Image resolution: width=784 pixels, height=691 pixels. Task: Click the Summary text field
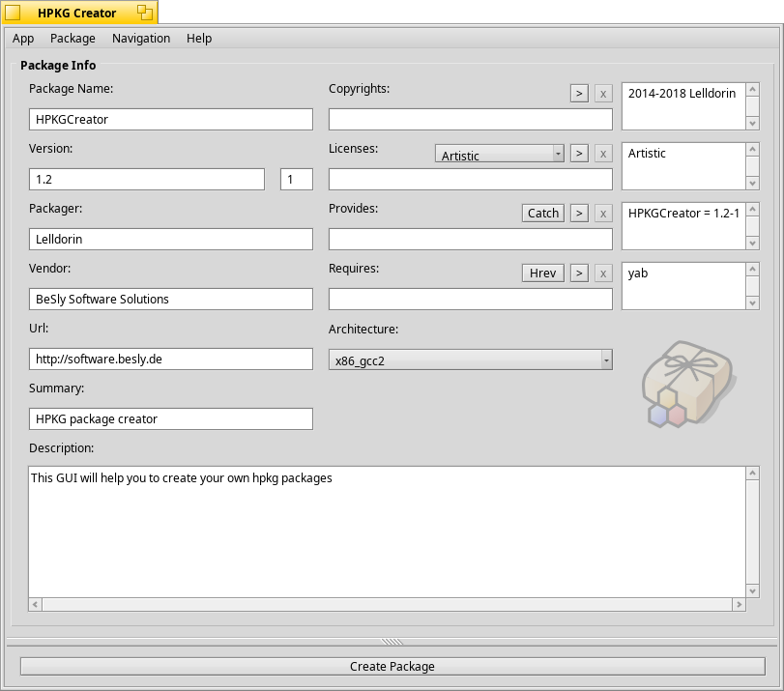171,418
